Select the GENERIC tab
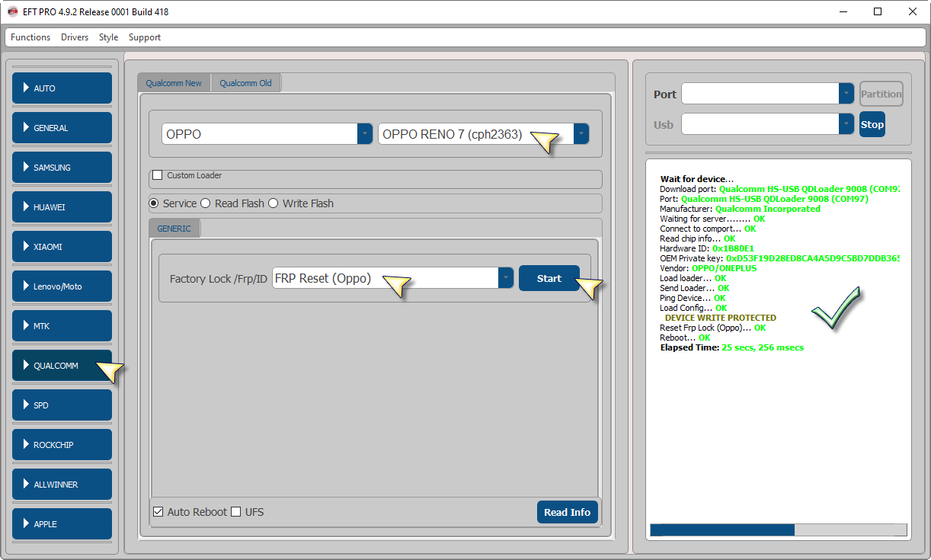 (x=174, y=229)
